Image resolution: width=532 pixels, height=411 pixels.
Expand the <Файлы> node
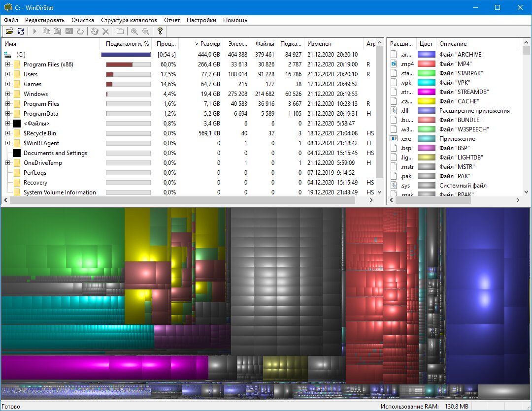click(x=7, y=124)
